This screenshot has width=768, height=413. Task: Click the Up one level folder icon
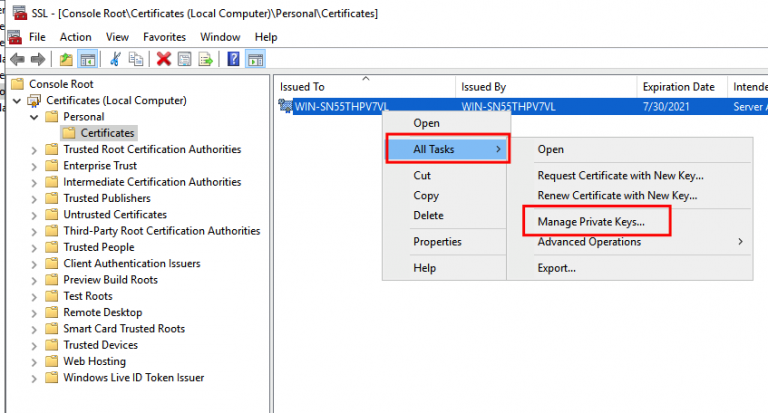point(66,60)
